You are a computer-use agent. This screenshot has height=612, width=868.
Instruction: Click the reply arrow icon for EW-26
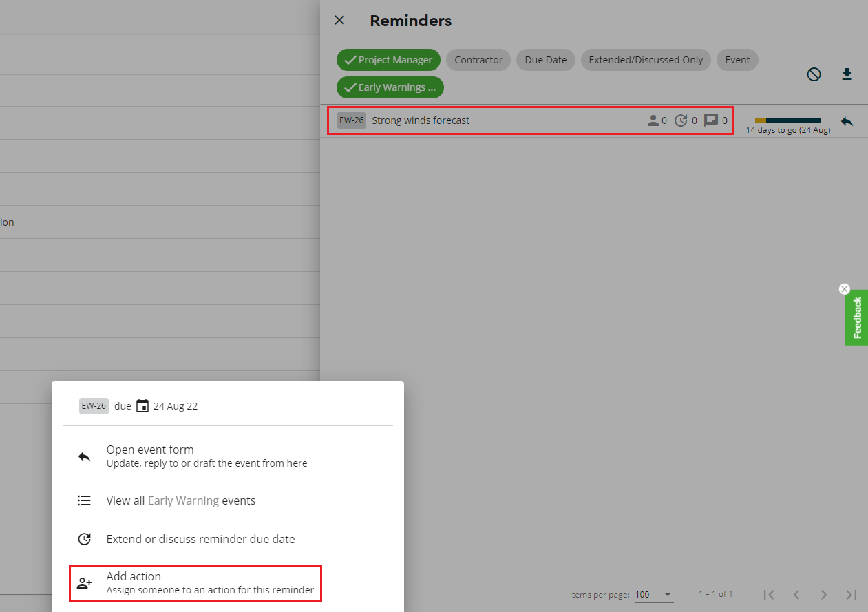coord(847,121)
